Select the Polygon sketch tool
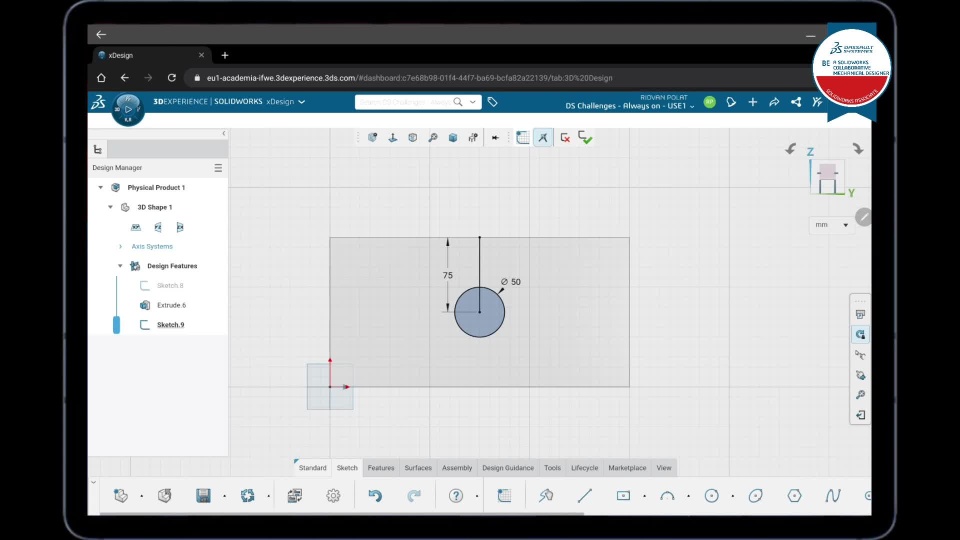The image size is (960, 540). (794, 495)
